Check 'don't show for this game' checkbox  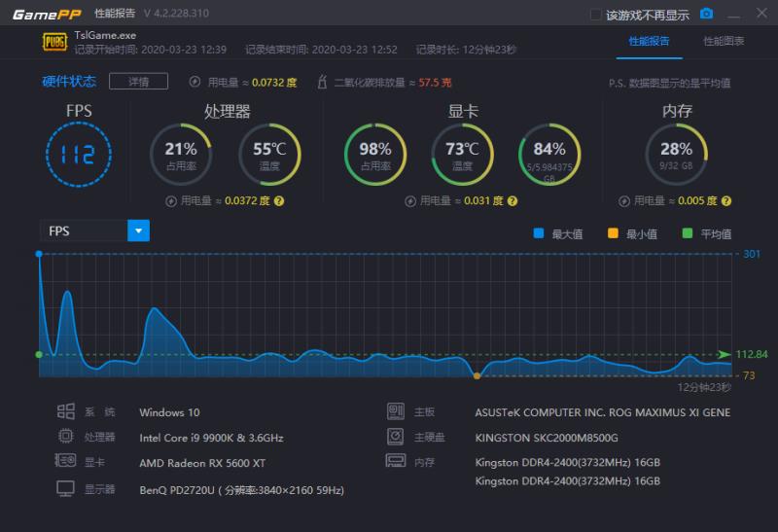[596, 15]
